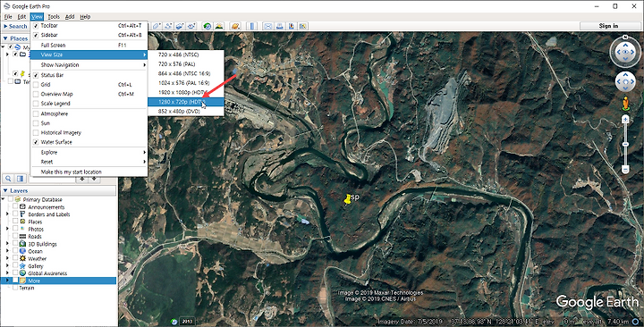Select the Add Image Overlay icon
Image resolution: width=644 pixels, height=327 pixels.
click(180, 26)
